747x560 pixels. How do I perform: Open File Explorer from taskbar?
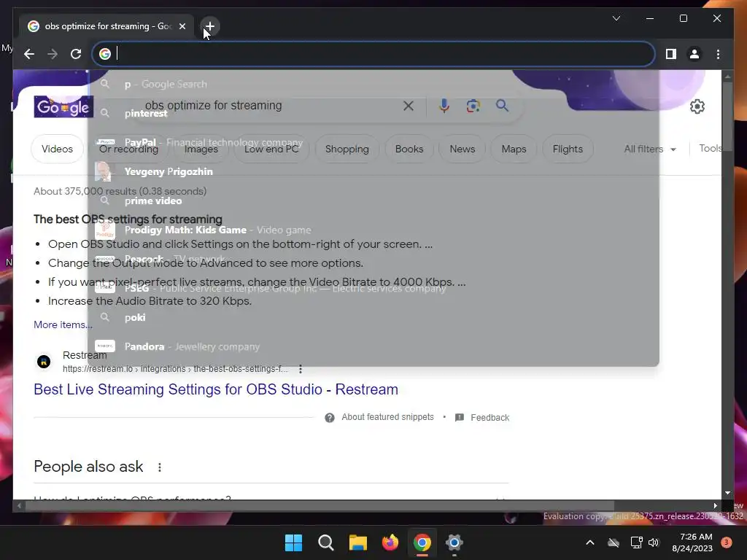[x=357, y=542]
